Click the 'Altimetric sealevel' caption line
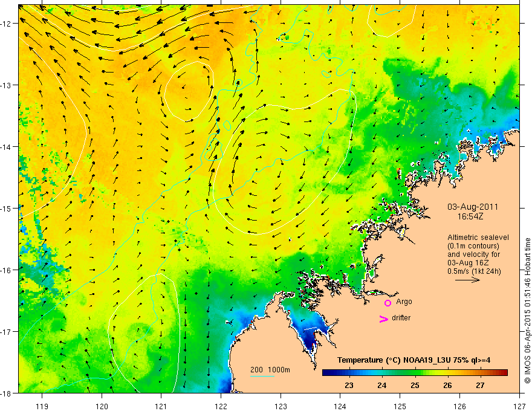The width and height of the screenshot is (532, 411). pos(478,238)
